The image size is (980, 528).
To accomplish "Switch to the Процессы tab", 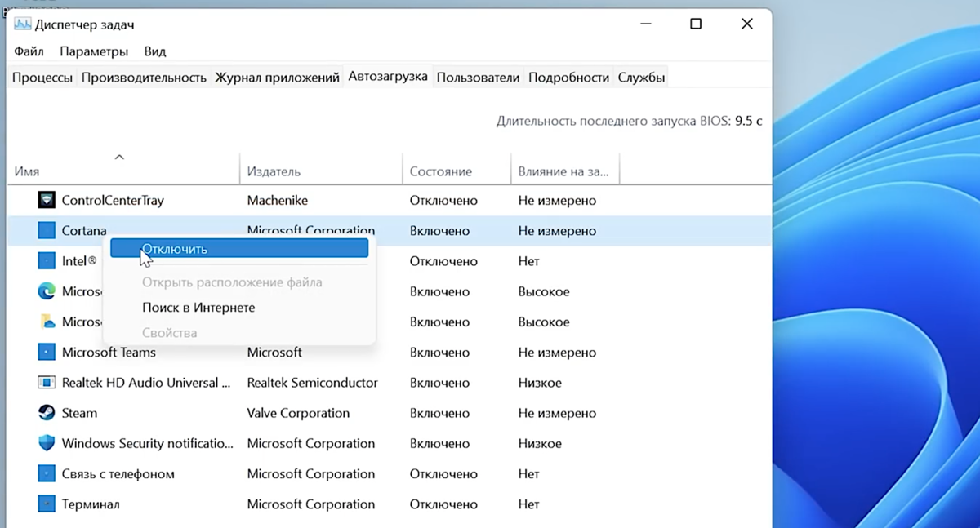I will (42, 78).
